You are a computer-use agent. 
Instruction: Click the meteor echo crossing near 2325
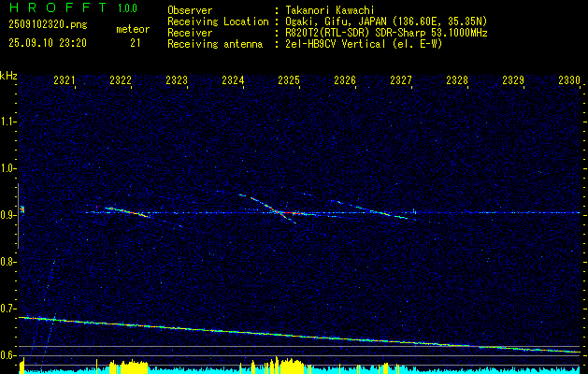[x=278, y=212]
